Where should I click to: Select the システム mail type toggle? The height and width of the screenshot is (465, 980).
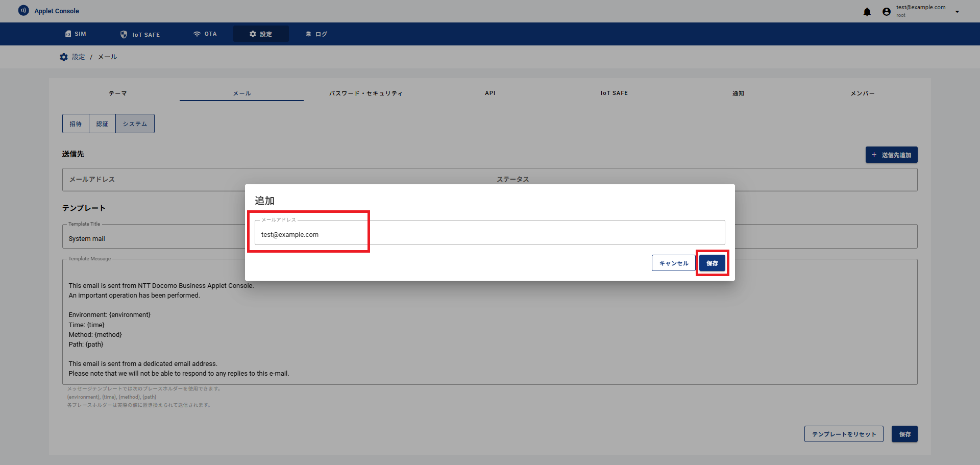click(135, 124)
